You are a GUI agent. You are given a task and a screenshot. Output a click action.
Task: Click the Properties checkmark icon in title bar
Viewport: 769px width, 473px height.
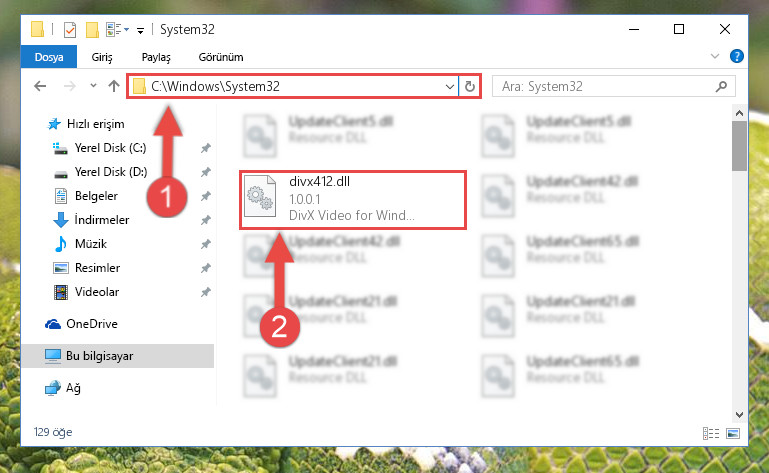(x=70, y=30)
